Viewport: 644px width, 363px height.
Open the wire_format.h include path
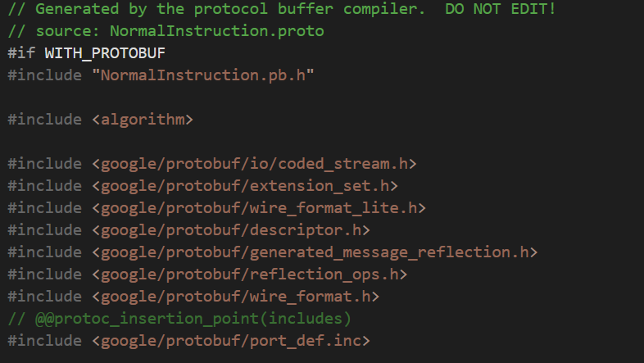tap(235, 297)
